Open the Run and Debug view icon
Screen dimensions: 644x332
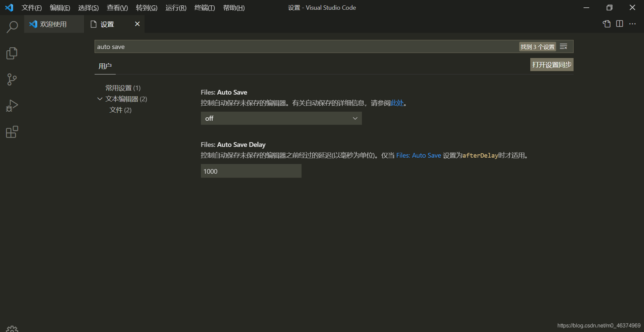click(x=12, y=106)
